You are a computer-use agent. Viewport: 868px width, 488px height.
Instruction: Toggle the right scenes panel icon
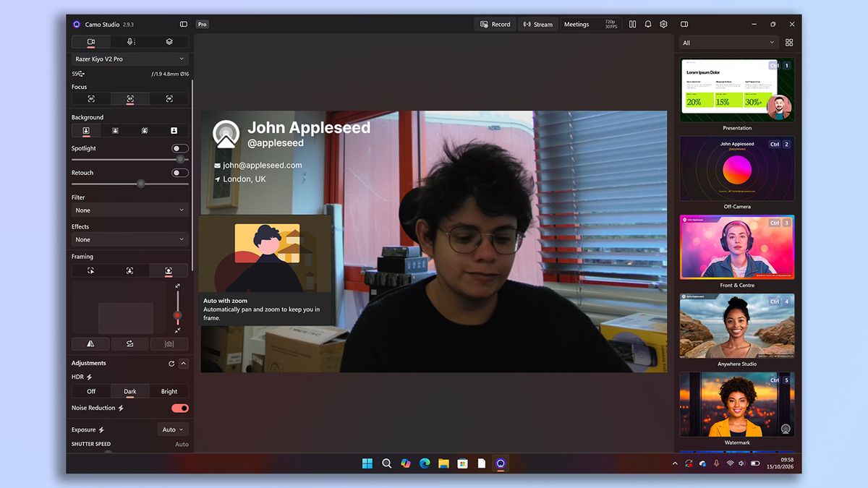[x=684, y=25]
